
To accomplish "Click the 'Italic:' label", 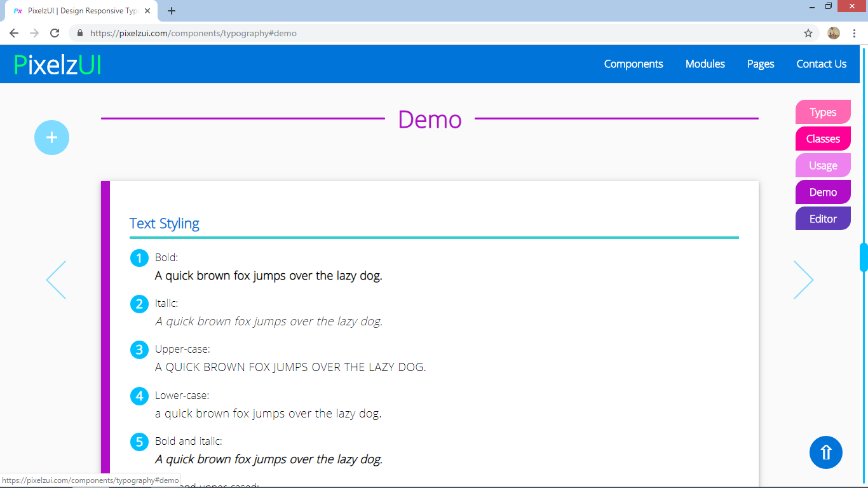I will (x=166, y=303).
